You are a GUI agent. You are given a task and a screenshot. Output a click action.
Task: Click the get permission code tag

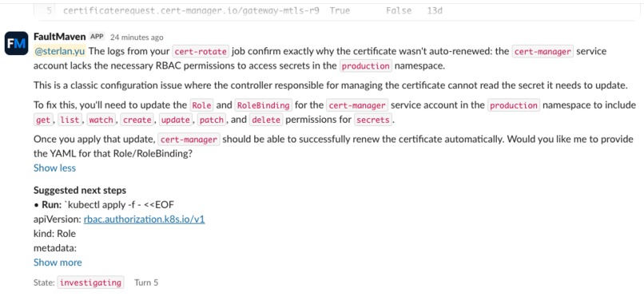coord(42,120)
